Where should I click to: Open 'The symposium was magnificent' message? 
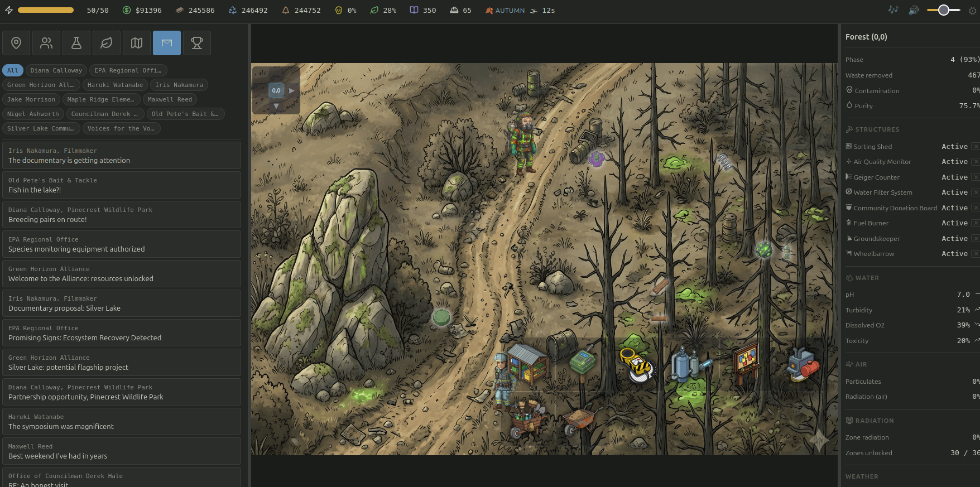(x=122, y=422)
